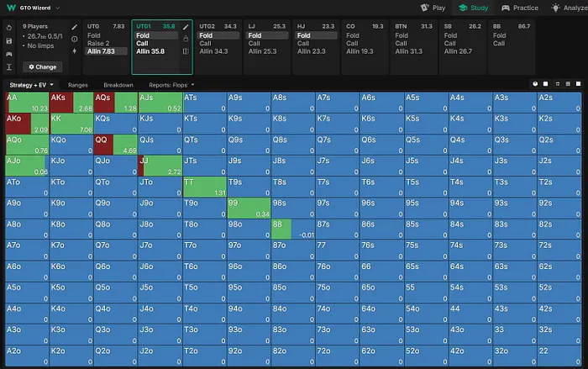This screenshot has height=369, width=588.
Task: Click the lightning bolt icon in settings panel
Action: [75, 51]
